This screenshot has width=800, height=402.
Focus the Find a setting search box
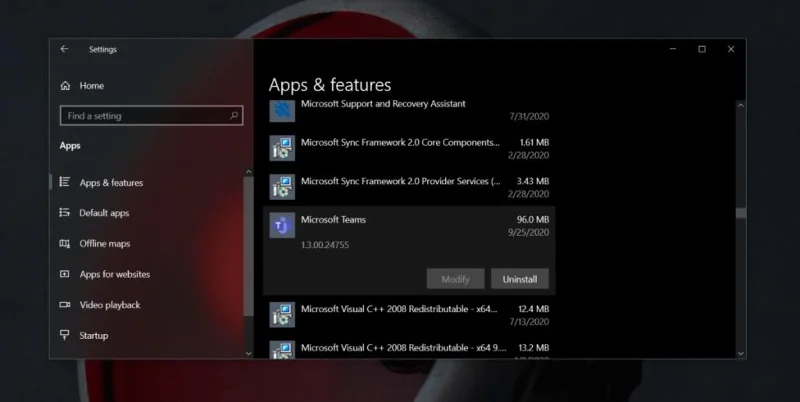click(x=152, y=116)
